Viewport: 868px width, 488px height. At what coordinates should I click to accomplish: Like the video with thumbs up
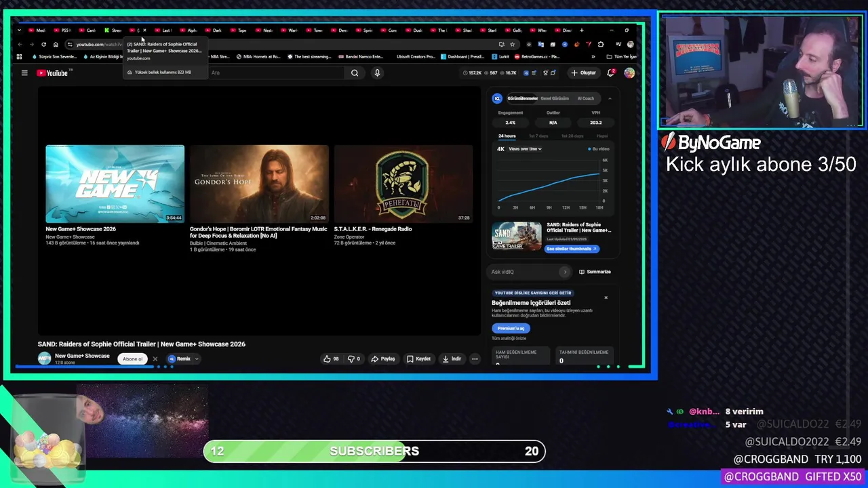(331, 359)
